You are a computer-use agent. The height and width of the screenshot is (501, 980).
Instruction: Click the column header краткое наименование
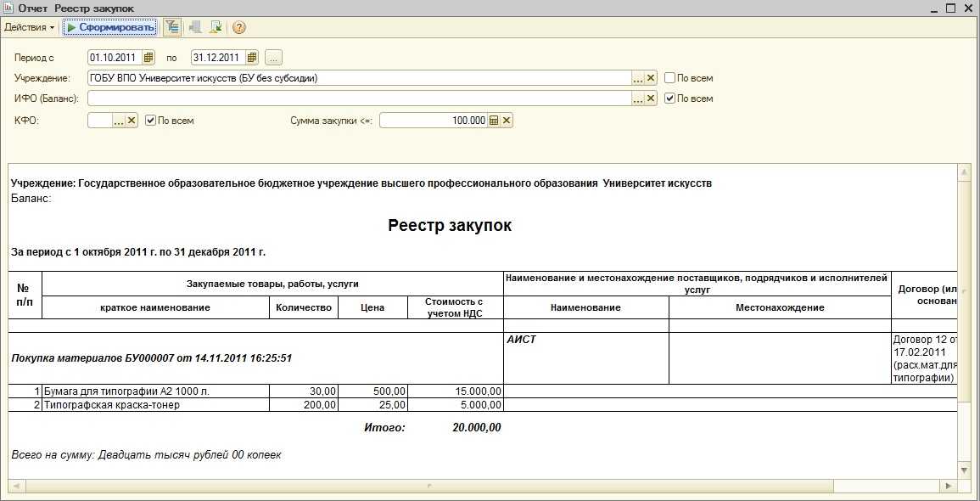point(155,307)
